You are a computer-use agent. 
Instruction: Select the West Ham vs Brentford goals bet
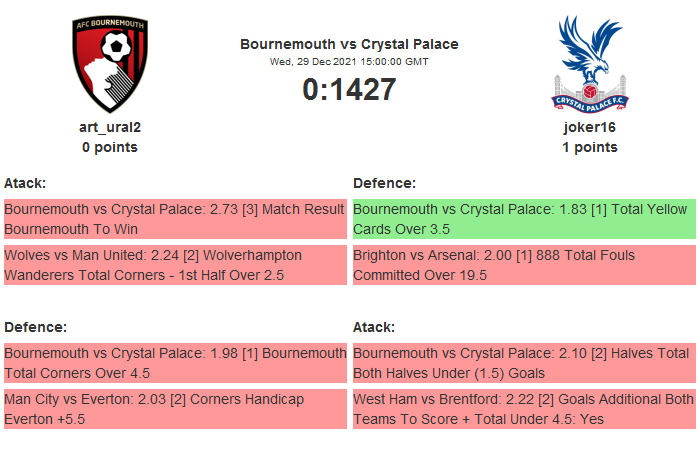524,409
